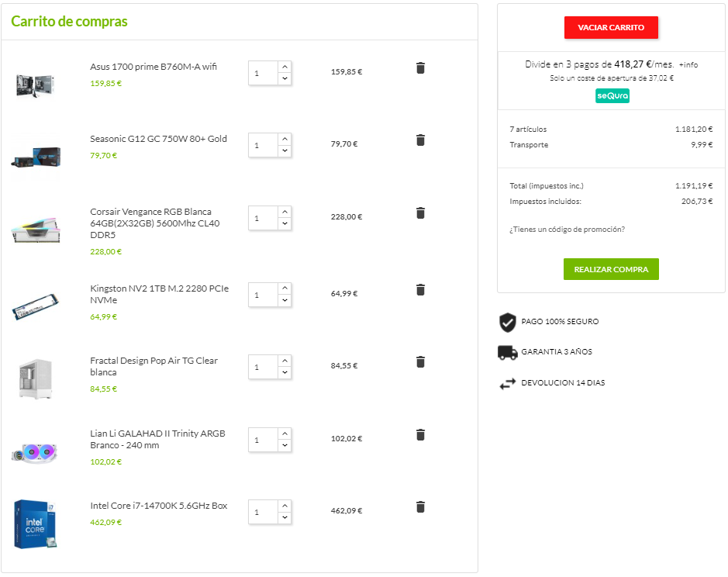Screen dimensions: 728x577
Task: Delete the Corsair Vengance RGB memory
Action: tap(420, 212)
